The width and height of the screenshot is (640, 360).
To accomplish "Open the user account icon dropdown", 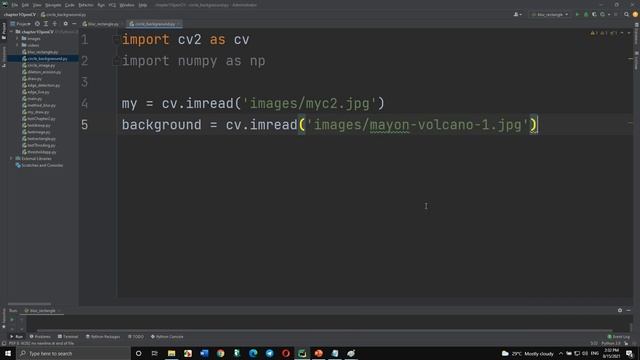I will (518, 14).
